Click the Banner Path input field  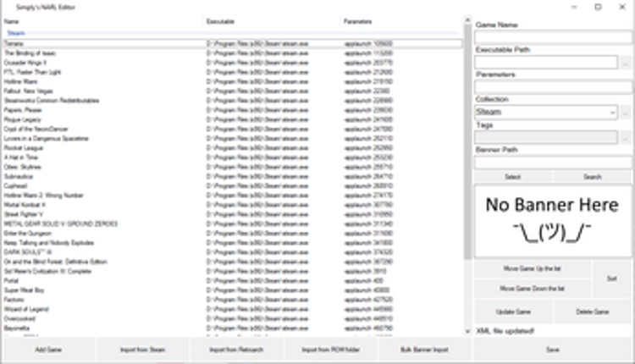(553, 163)
